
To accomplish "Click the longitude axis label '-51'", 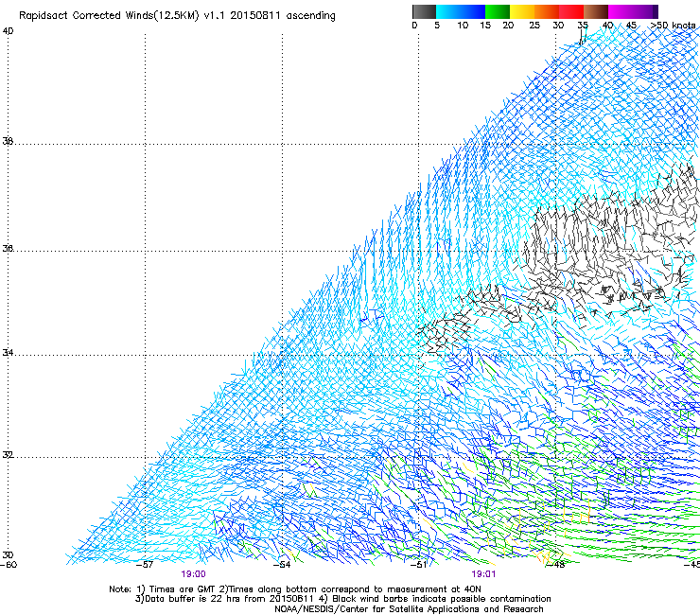I will point(419,565).
